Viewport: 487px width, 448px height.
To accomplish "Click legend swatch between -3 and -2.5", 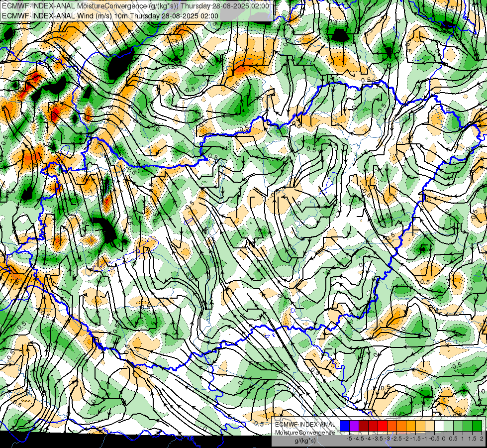I will [392, 426].
